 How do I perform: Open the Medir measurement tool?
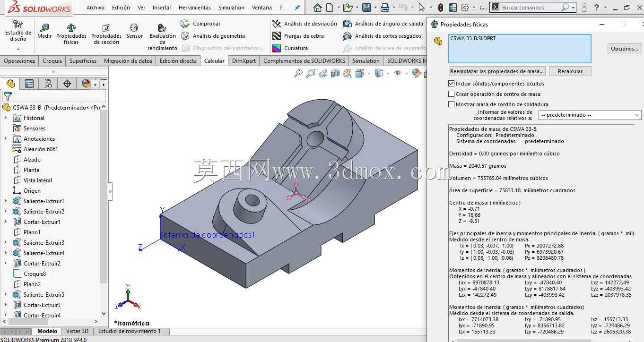click(x=44, y=31)
